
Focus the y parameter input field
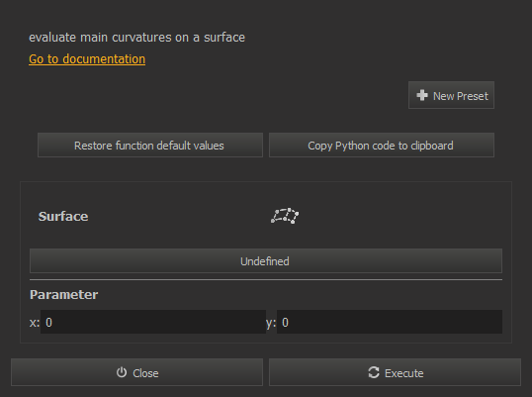click(390, 322)
